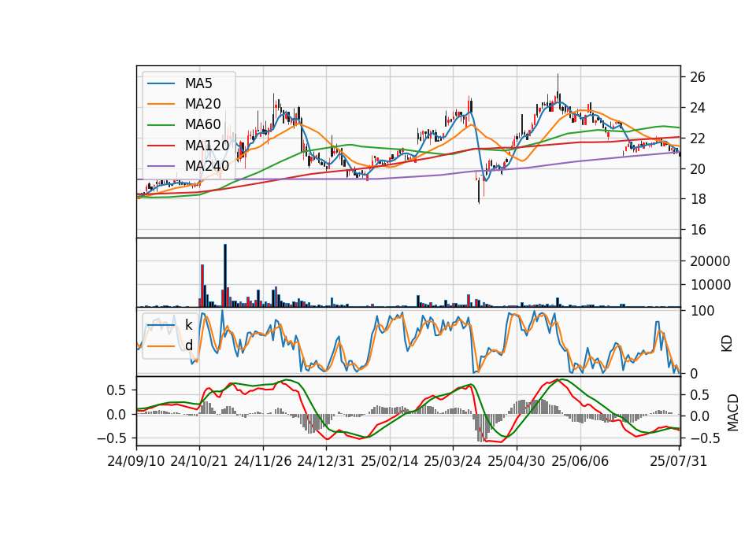756x543 pixels.
Task: Click the 24/09/10 date axis label
Action: 136,461
